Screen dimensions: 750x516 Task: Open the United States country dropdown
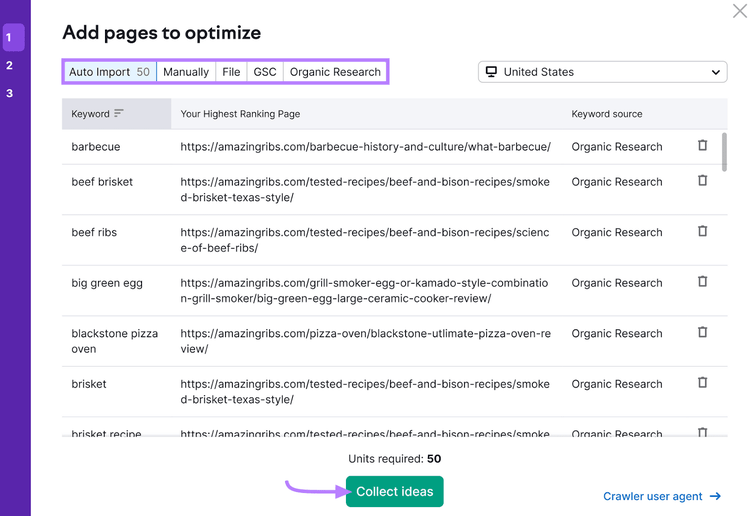[x=603, y=72]
